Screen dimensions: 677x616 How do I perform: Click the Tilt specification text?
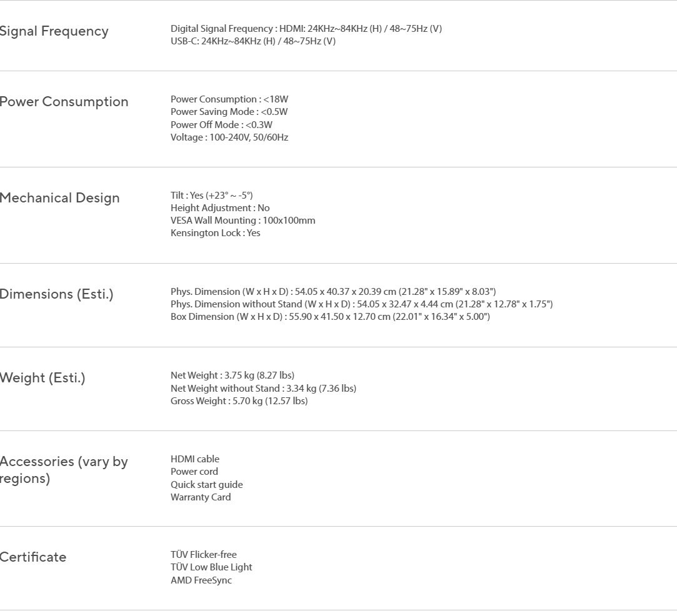tap(211, 196)
